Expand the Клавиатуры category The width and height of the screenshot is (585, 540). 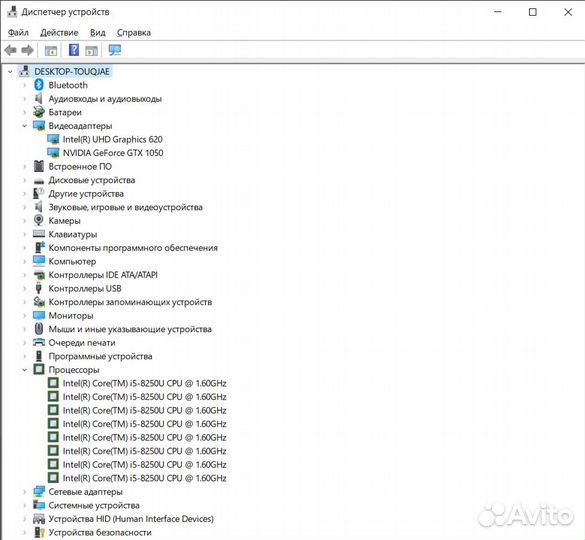click(x=25, y=234)
